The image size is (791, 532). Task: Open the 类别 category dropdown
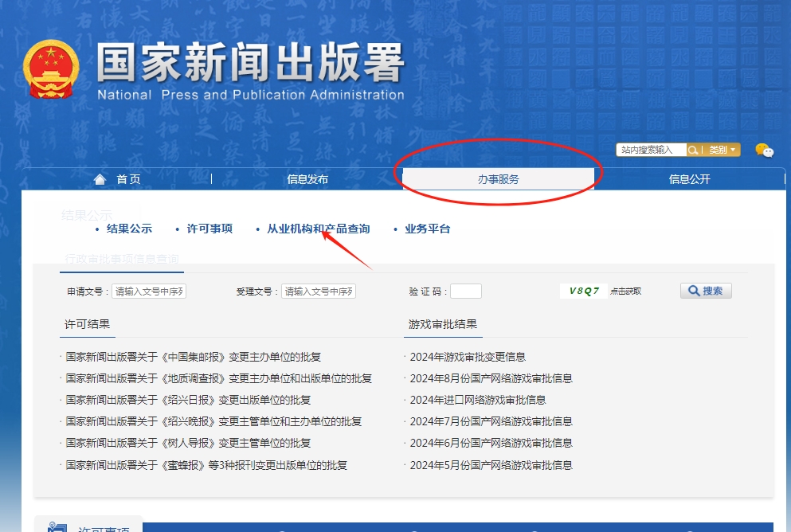(x=722, y=150)
